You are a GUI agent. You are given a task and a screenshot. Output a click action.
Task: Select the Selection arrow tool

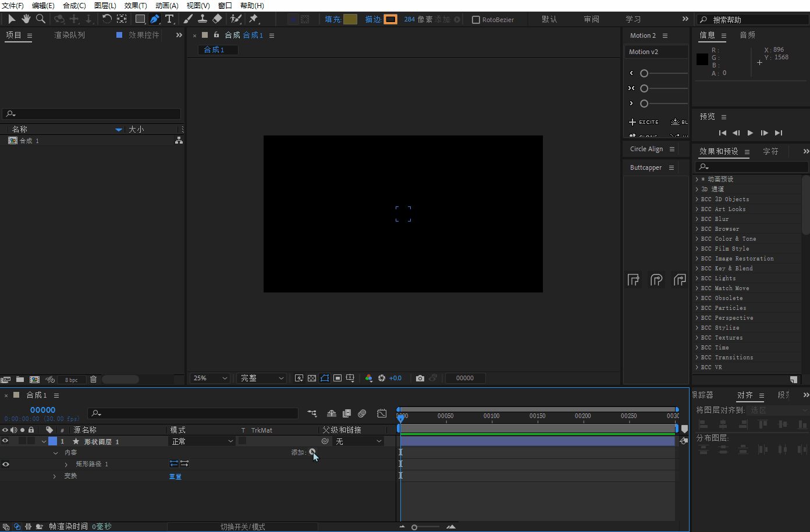(x=12, y=19)
